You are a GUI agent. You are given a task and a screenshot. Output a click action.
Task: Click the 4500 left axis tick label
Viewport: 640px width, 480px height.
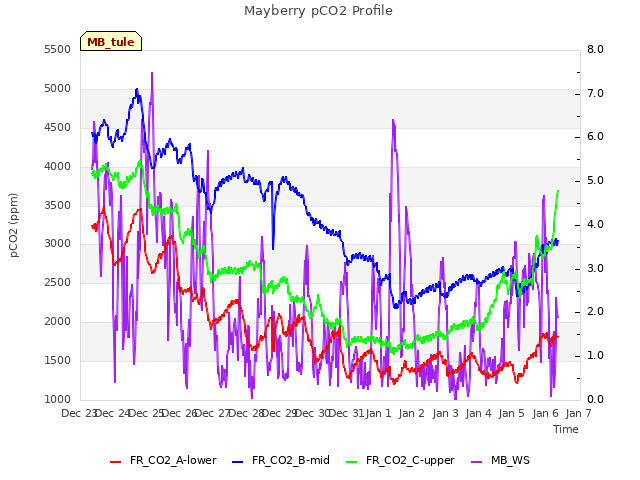(x=58, y=127)
